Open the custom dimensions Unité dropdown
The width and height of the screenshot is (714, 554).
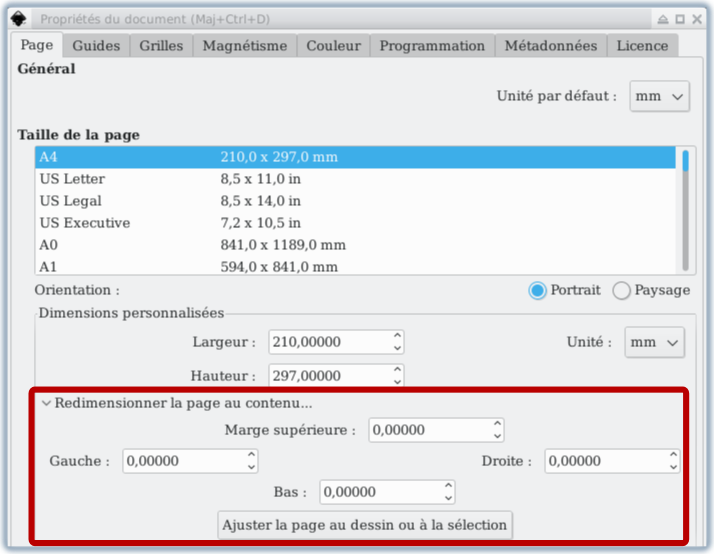[655, 342]
